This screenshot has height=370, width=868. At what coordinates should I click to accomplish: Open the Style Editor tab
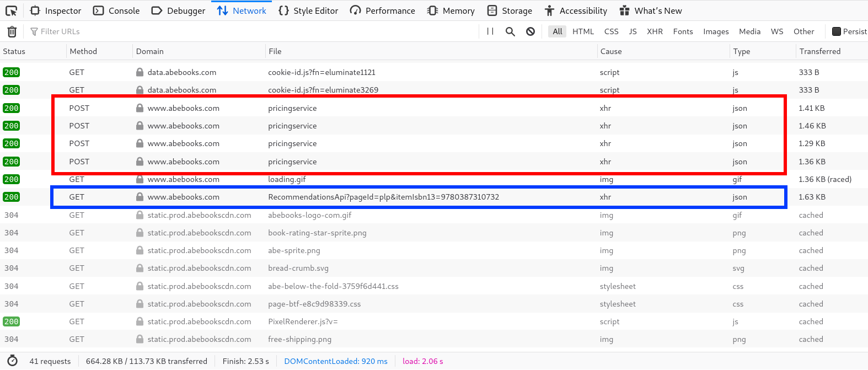click(x=308, y=10)
